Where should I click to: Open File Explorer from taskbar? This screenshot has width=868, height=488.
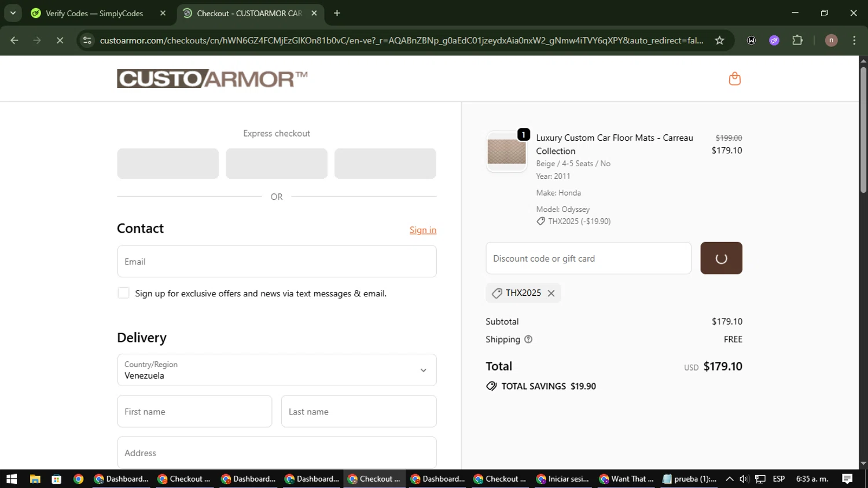click(x=35, y=479)
